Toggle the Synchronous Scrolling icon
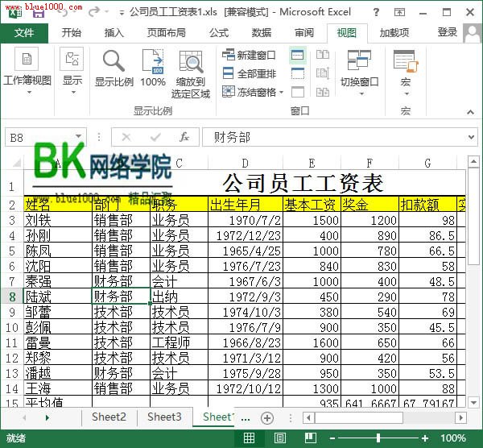 tap(323, 73)
